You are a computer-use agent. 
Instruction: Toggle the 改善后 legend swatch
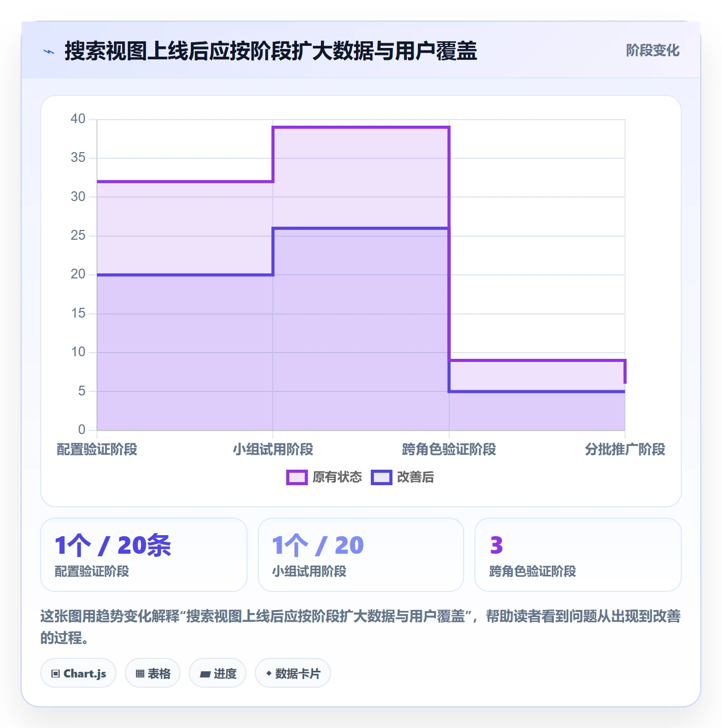tap(381, 477)
